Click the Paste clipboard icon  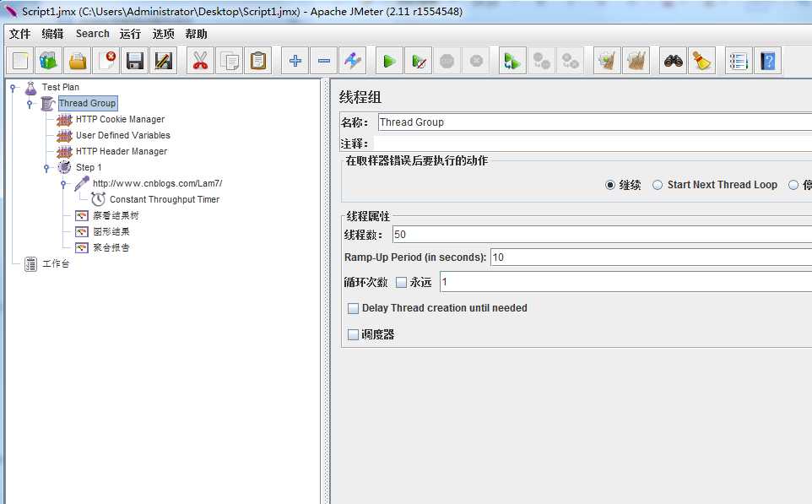point(258,61)
